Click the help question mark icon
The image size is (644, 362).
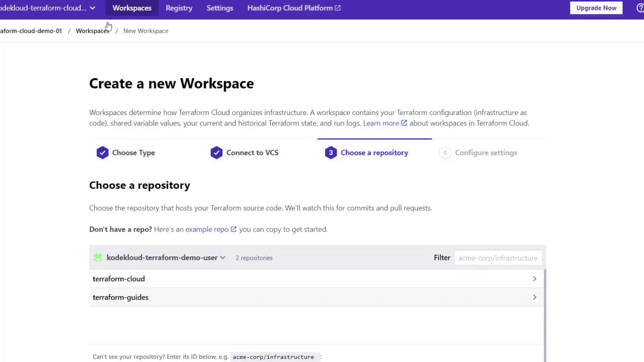coord(640,8)
